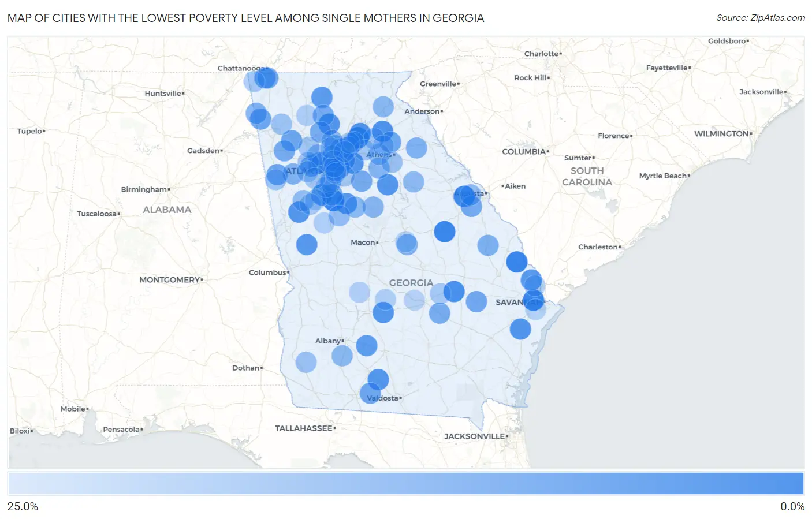Click the Source: ZipAtlas.com attribution
Screen dimensions: 812x519
click(x=761, y=18)
